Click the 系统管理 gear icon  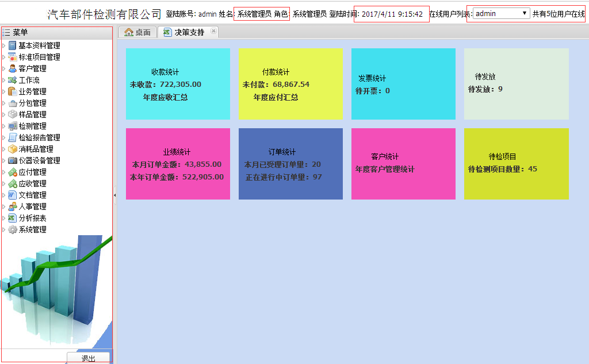coord(13,229)
